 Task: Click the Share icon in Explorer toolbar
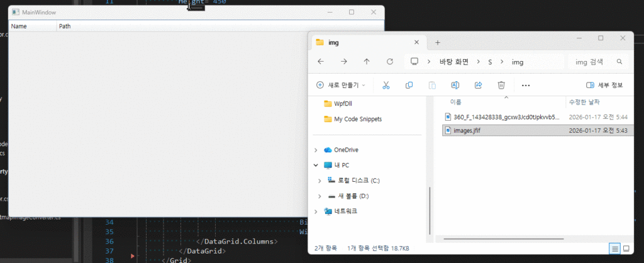pyautogui.click(x=478, y=85)
